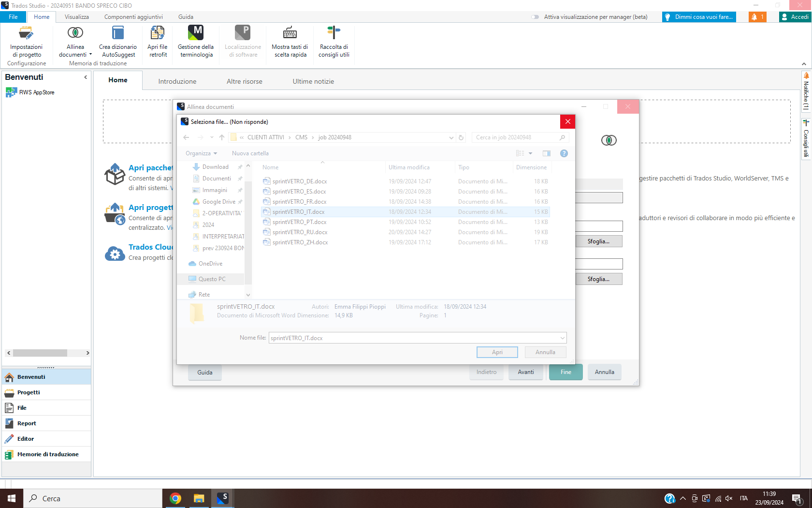Open Crea dizionario AutoSuggest tool
This screenshot has width=812, height=508.
(118, 42)
